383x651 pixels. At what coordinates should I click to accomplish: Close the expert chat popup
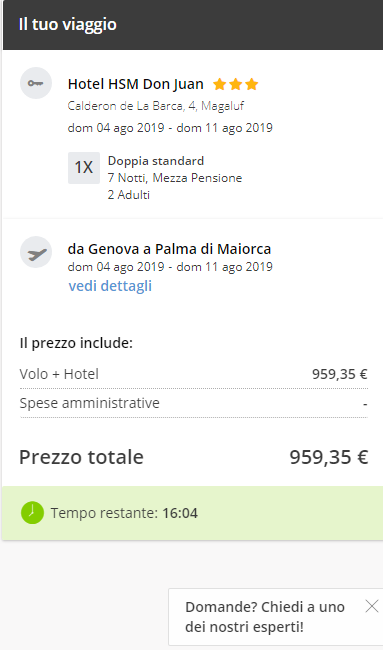(372, 607)
